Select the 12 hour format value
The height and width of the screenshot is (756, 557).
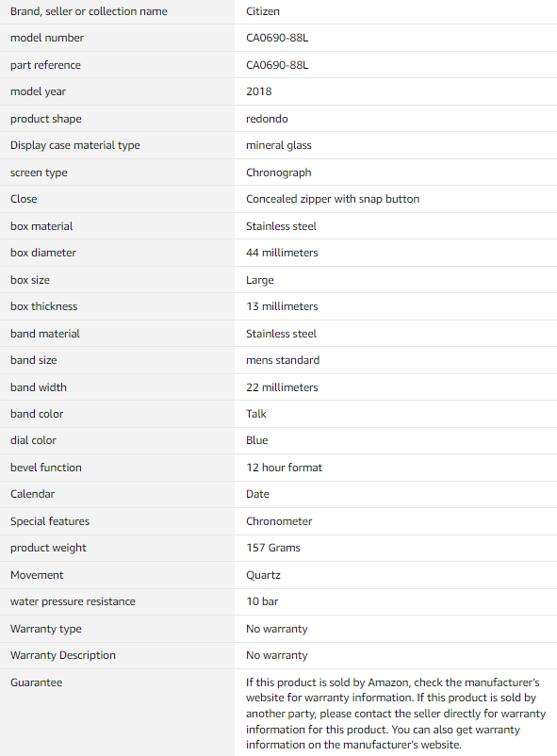(284, 468)
